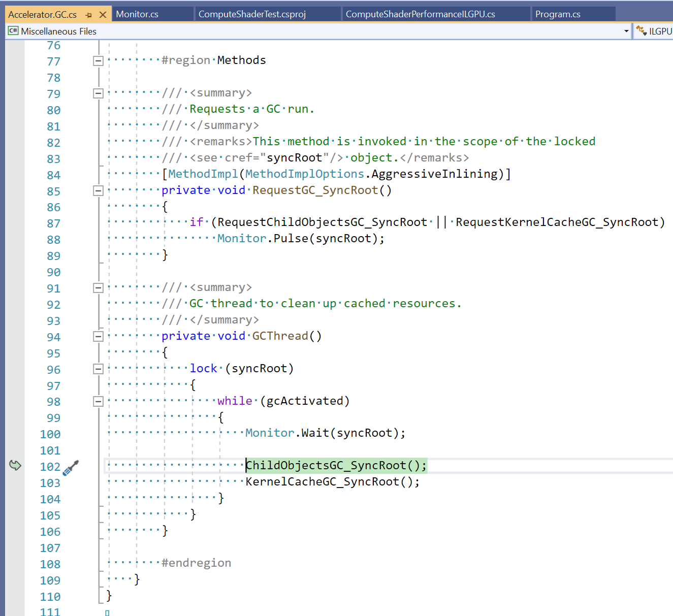Click the Quick Actions screwdriver icon on line 102
Image resolution: width=673 pixels, height=616 pixels.
(x=70, y=467)
